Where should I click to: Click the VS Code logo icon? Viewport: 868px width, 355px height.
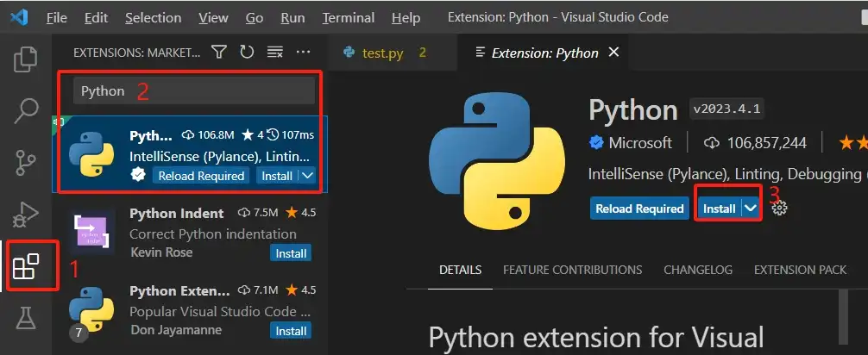point(19,18)
